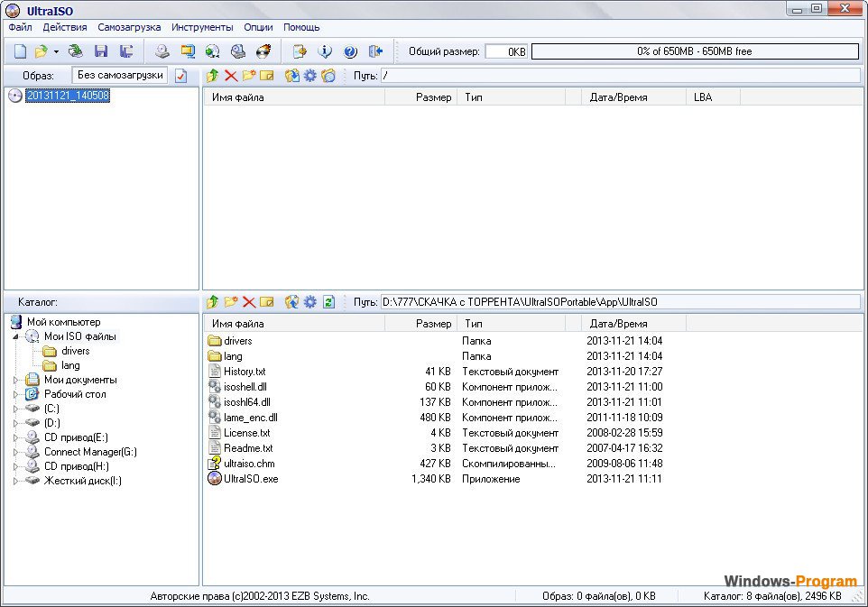Click Имя файла column header in the image pane
This screenshot has width=868, height=607.
294,97
